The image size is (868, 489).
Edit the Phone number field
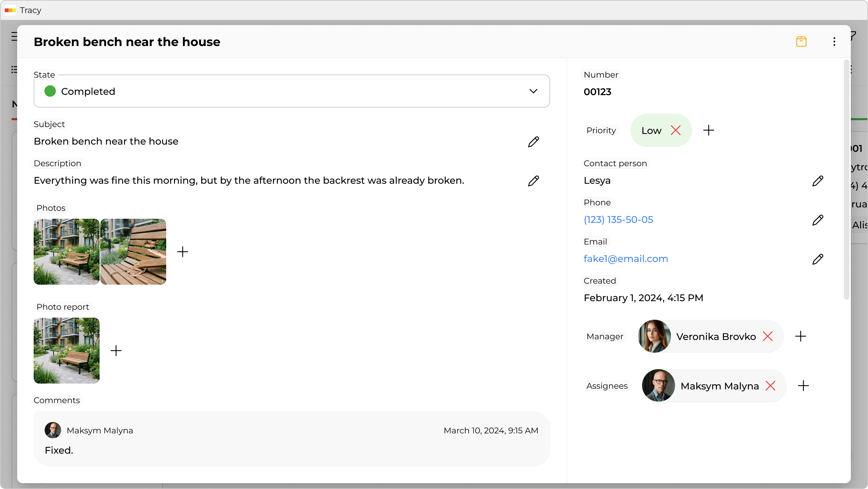818,220
